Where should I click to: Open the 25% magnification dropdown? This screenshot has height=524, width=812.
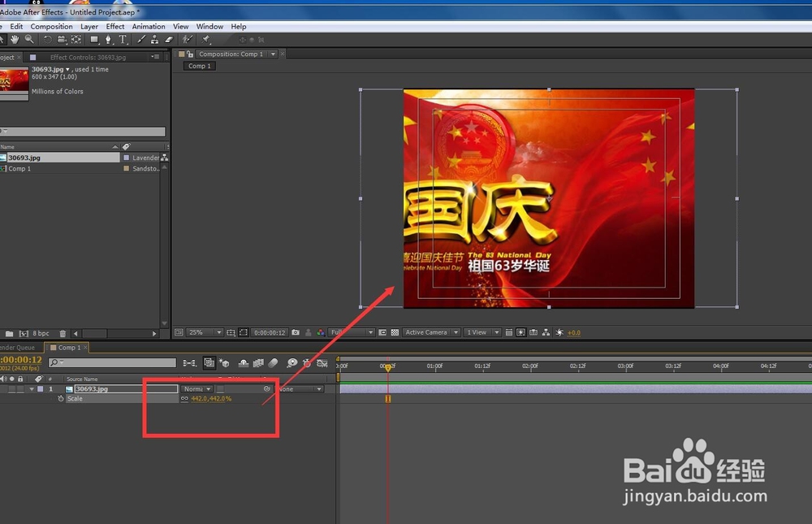pos(206,332)
